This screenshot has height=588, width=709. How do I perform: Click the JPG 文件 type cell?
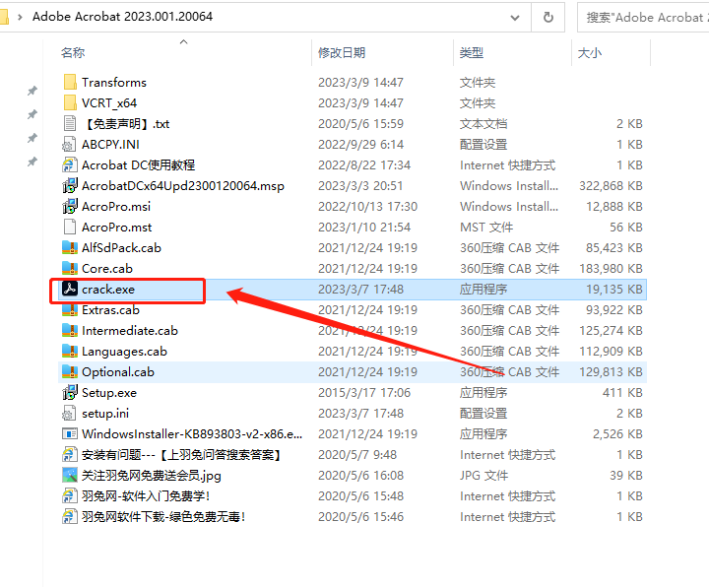(484, 476)
